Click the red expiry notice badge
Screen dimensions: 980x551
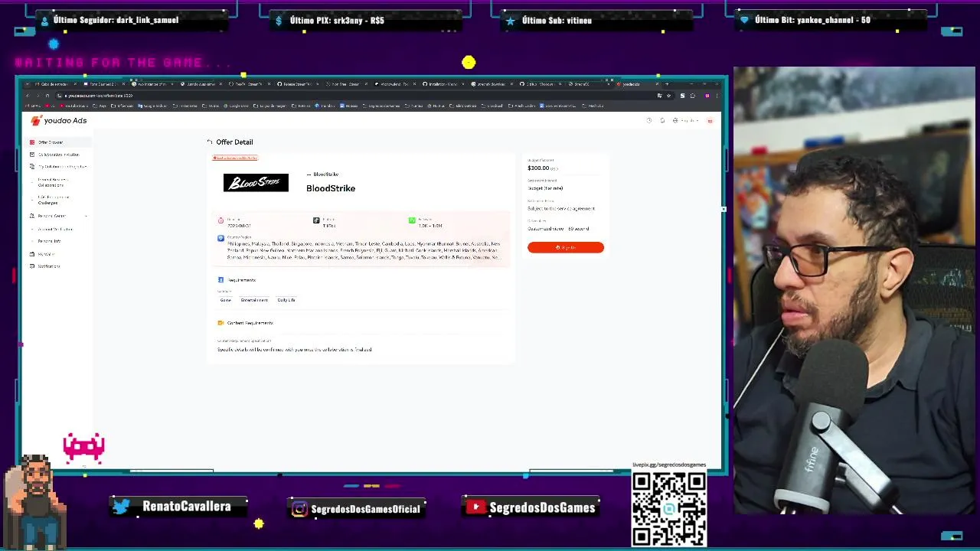coord(235,158)
